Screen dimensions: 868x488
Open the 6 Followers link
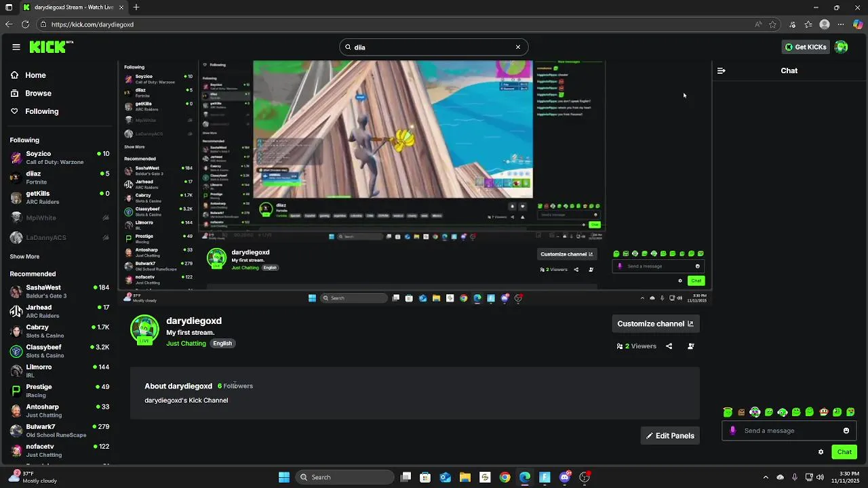pos(235,386)
